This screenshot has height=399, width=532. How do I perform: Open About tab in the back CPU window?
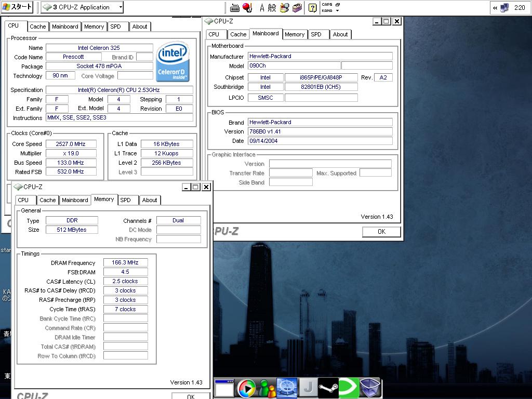click(139, 26)
